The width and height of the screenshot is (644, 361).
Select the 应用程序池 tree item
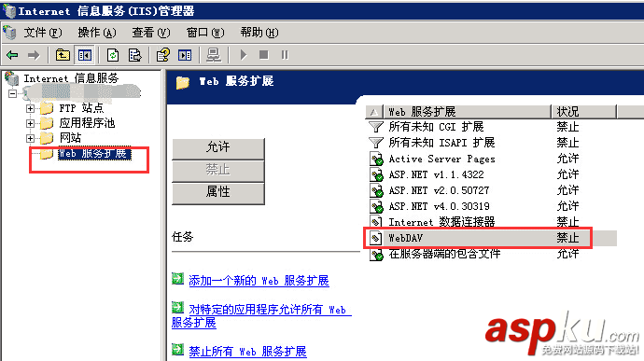87,123
